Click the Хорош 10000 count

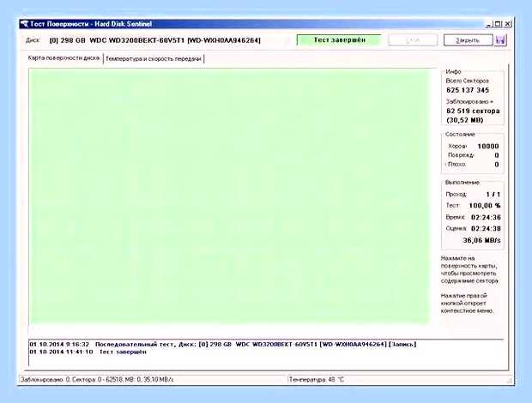pyautogui.click(x=488, y=147)
